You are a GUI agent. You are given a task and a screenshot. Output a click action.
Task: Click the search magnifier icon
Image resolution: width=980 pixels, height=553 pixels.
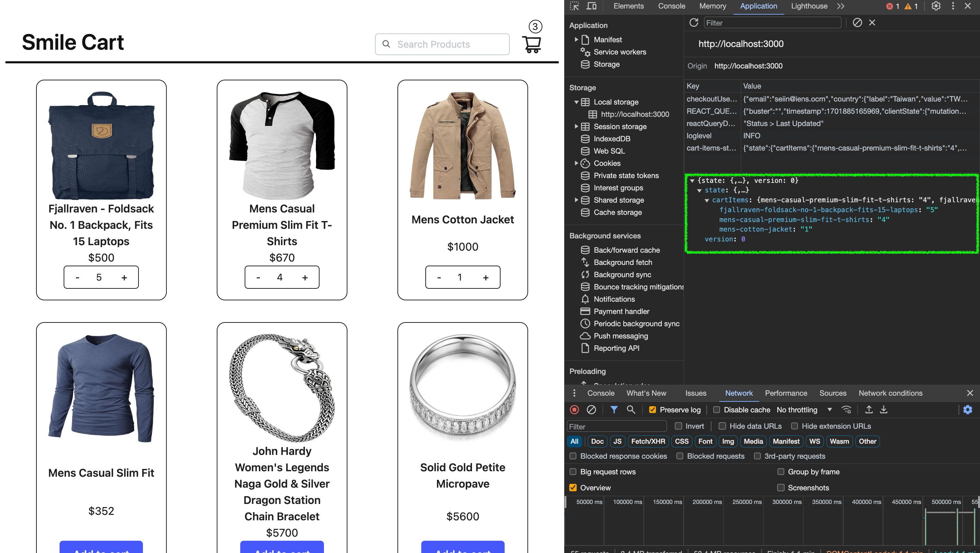(386, 44)
